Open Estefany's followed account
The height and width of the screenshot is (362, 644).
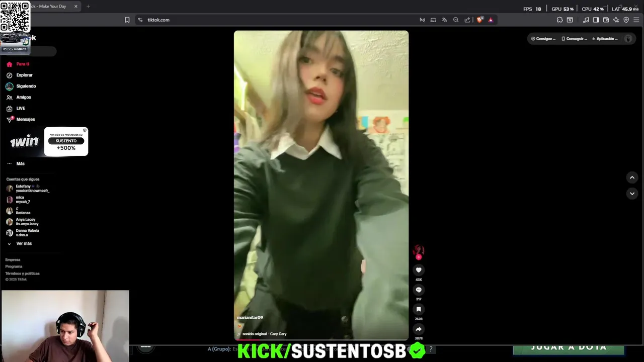click(x=28, y=189)
